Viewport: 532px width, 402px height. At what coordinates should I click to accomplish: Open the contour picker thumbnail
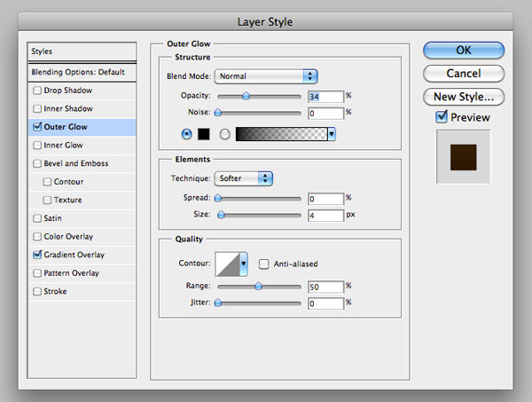tap(226, 264)
